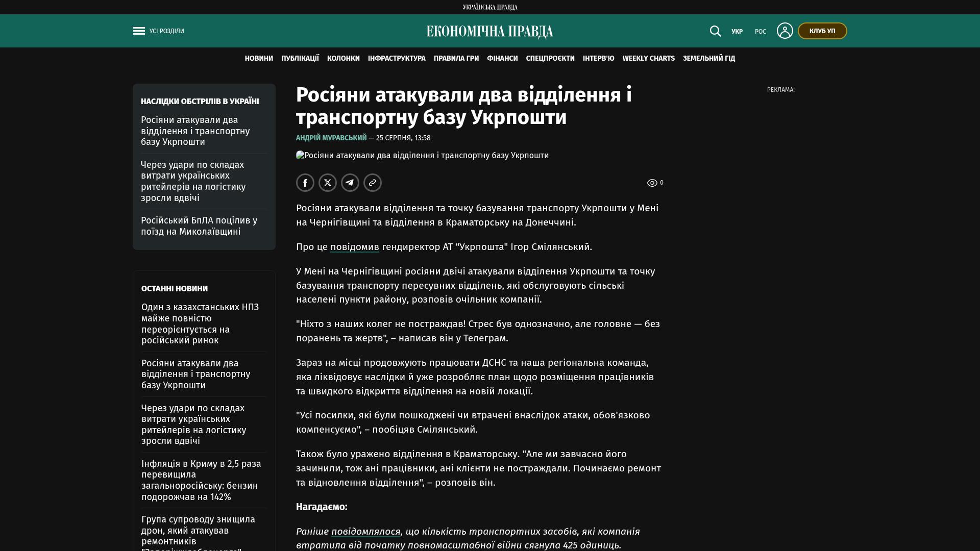Share article via Telegram icon
Screen dimensions: 980x551
(x=350, y=183)
